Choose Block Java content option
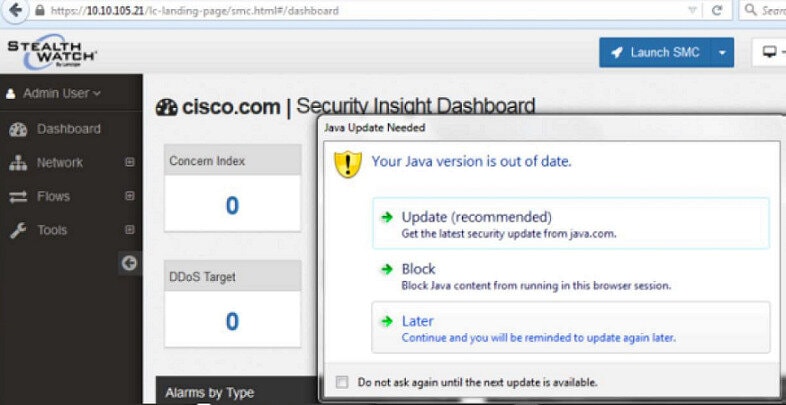This screenshot has height=405, width=786. coord(570,276)
